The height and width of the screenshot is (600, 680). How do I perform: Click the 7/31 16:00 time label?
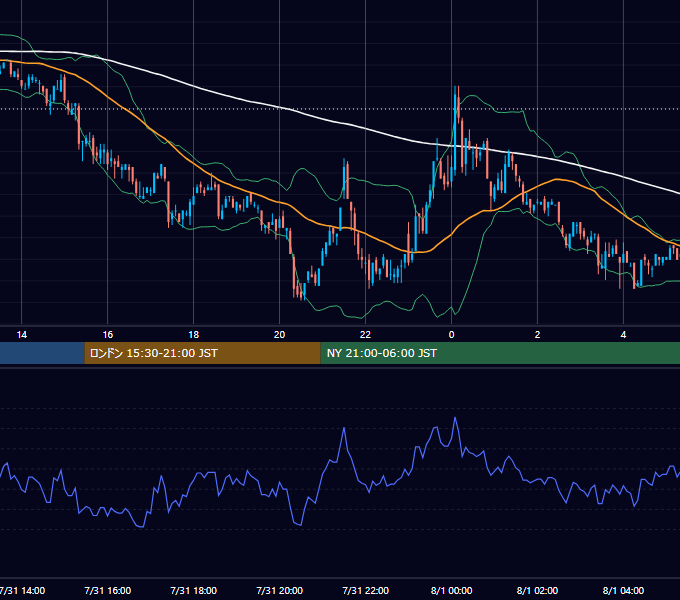(108, 590)
